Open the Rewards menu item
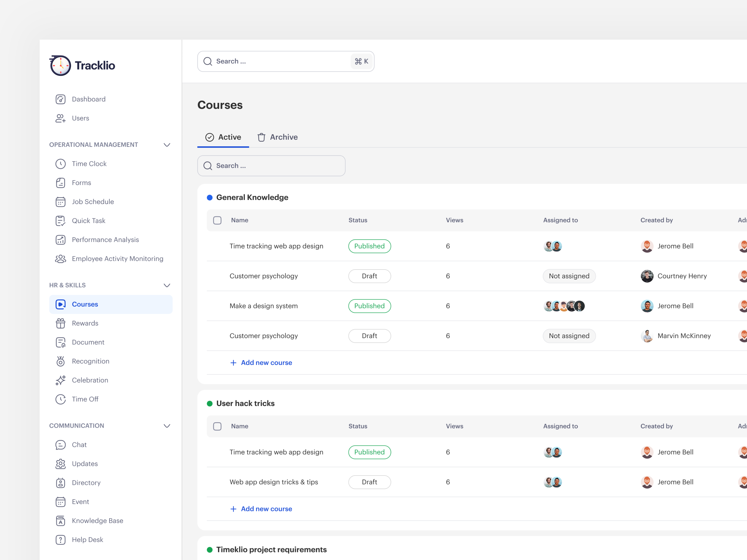Image resolution: width=747 pixels, height=560 pixels. 111,323
